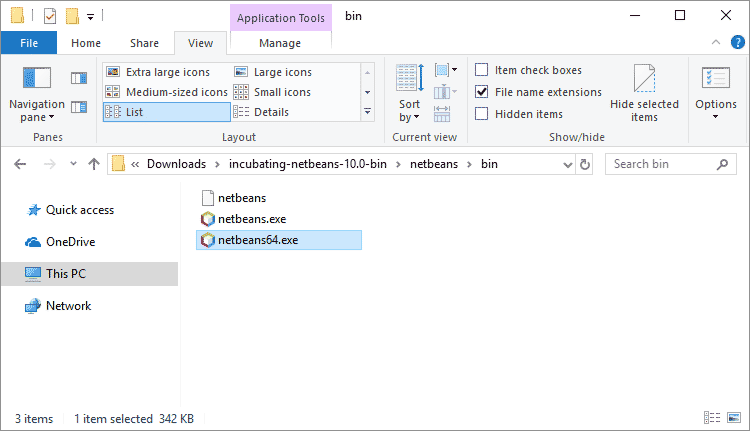Expand the layout gallery more arrow
750x431 pixels.
point(367,112)
